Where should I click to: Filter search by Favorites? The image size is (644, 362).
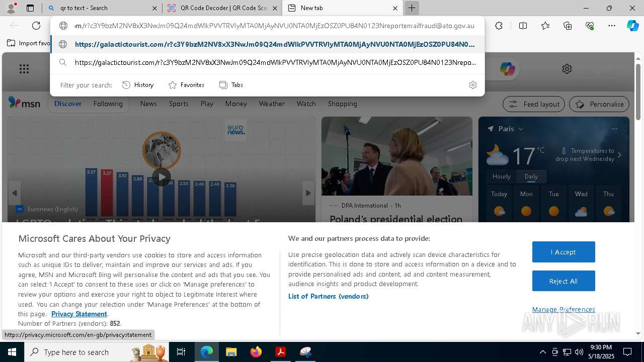point(186,85)
